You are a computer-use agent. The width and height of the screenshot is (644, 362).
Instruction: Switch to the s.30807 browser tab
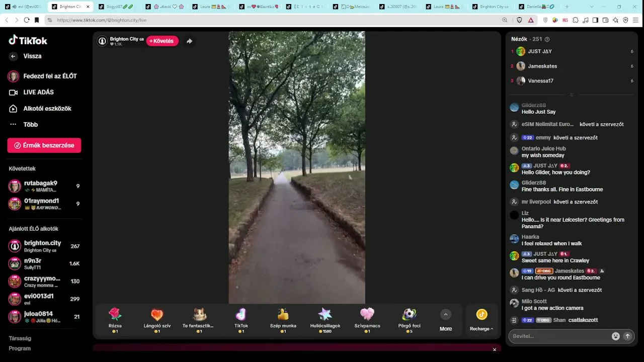click(397, 7)
